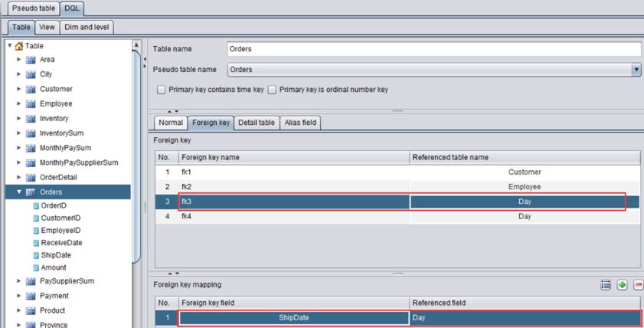This screenshot has width=644, height=328.
Task: Expand the Employee tree node
Action: (18, 104)
